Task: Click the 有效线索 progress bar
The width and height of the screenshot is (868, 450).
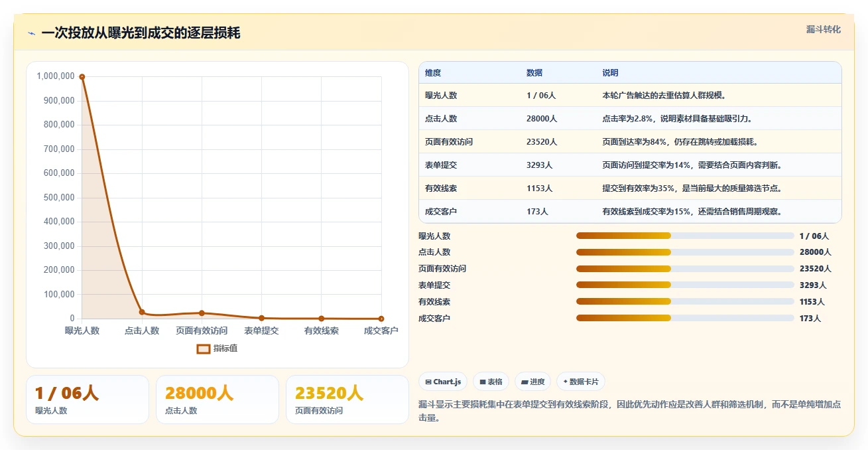Action: tap(685, 302)
